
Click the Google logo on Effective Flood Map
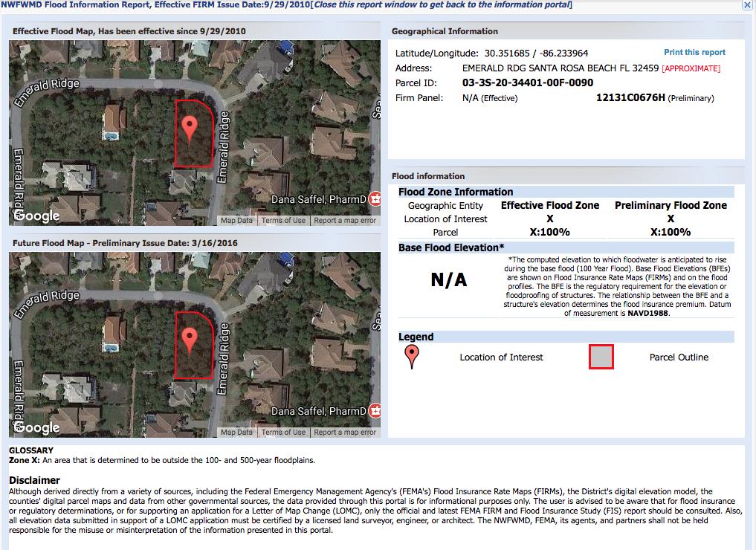tap(36, 216)
